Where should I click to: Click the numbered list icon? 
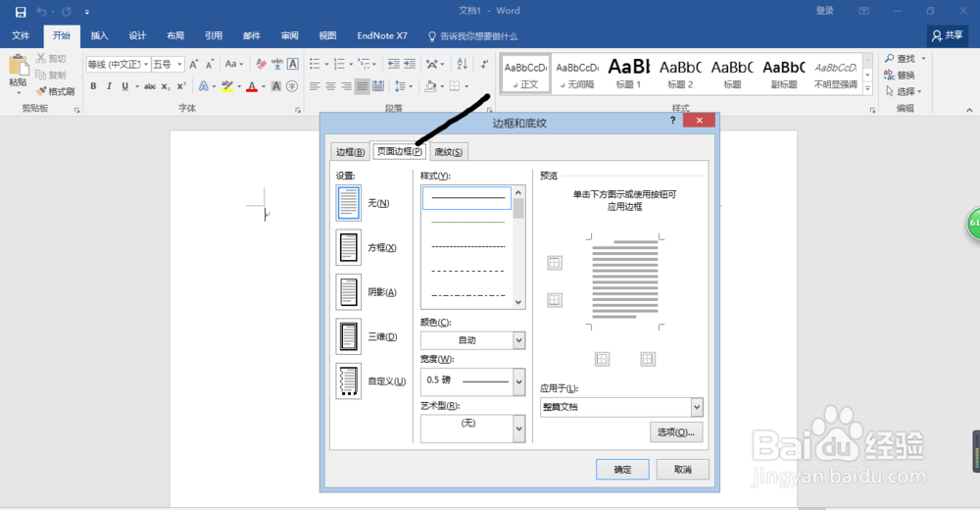pyautogui.click(x=339, y=64)
